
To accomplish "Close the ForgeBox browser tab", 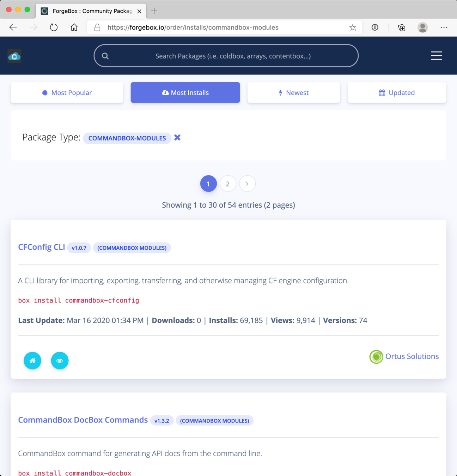I will pos(139,11).
